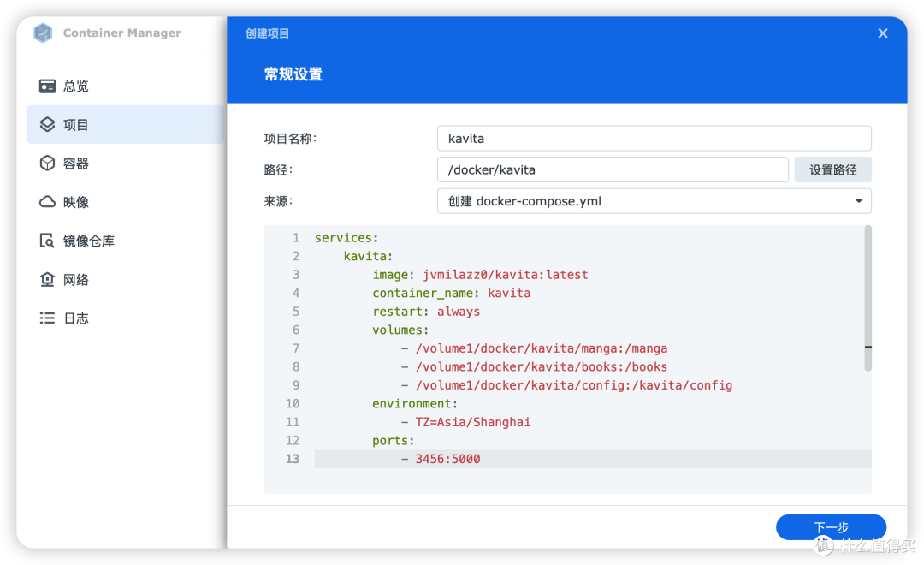Click the 'environment:' line
Image resolution: width=924 pixels, height=565 pixels.
click(x=415, y=403)
